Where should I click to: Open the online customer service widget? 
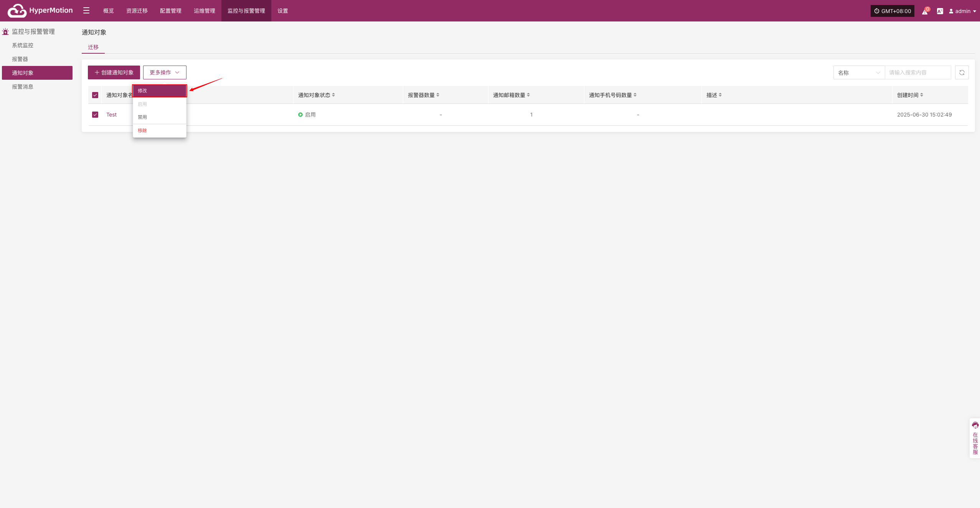tap(975, 438)
